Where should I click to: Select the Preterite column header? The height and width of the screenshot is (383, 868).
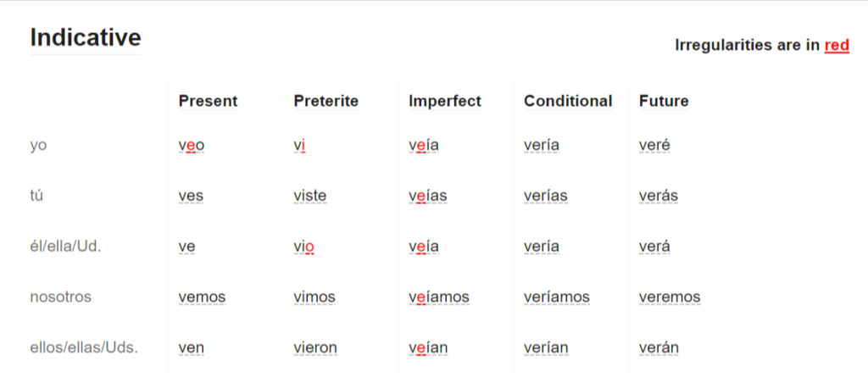click(x=326, y=101)
